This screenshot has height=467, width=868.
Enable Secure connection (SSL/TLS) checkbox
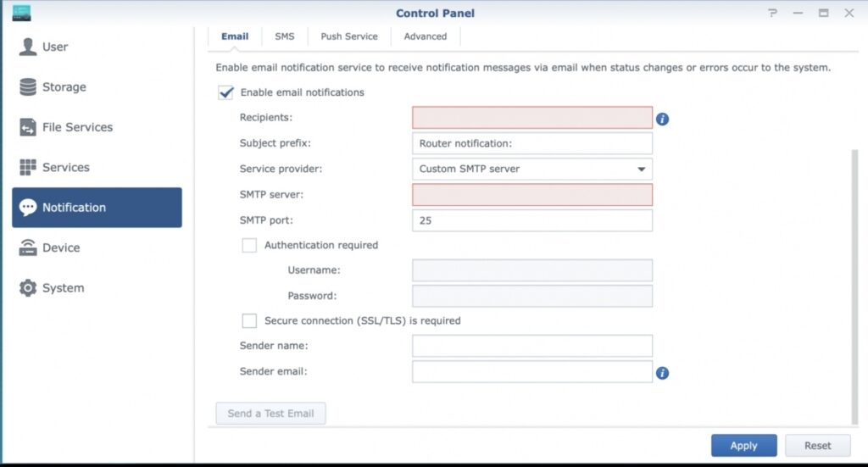pos(249,320)
